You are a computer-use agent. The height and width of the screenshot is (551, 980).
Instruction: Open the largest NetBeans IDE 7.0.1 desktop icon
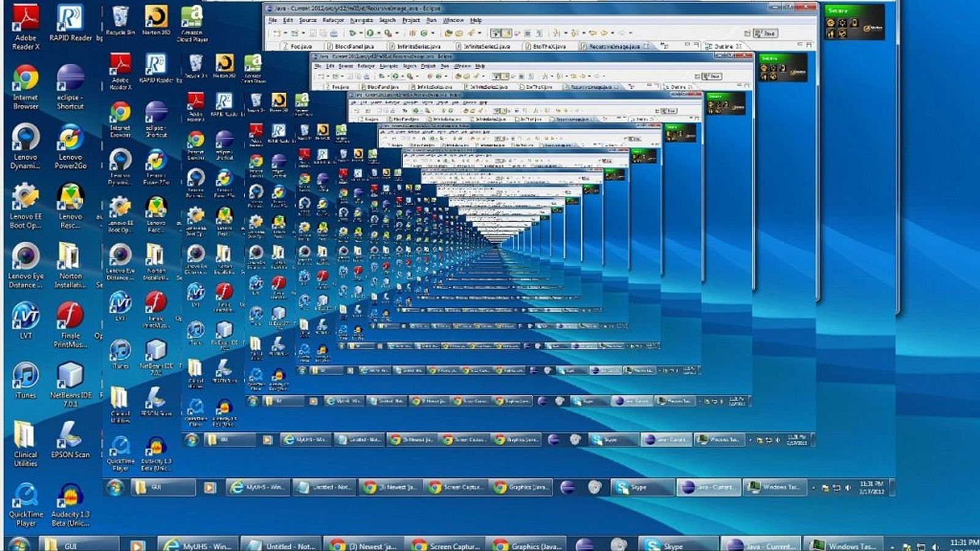(70, 376)
